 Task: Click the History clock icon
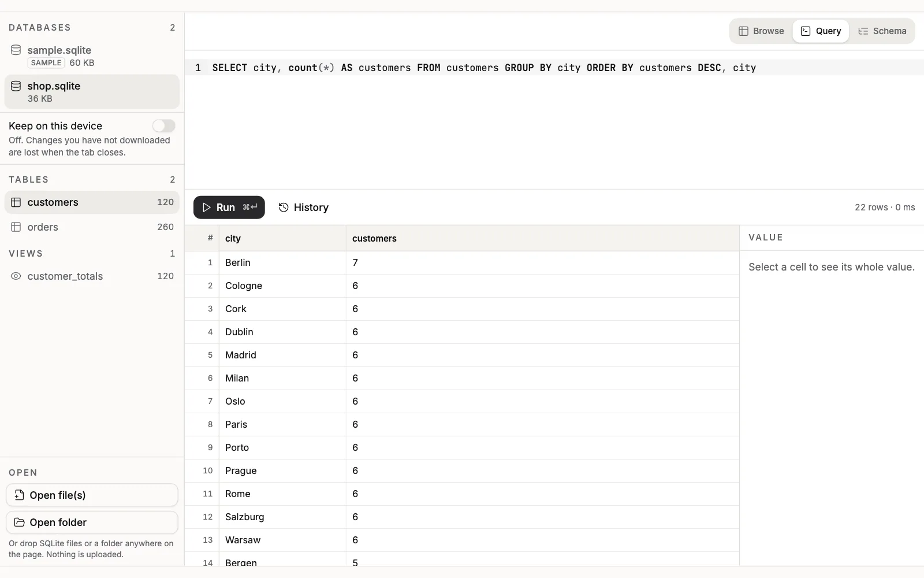284,208
